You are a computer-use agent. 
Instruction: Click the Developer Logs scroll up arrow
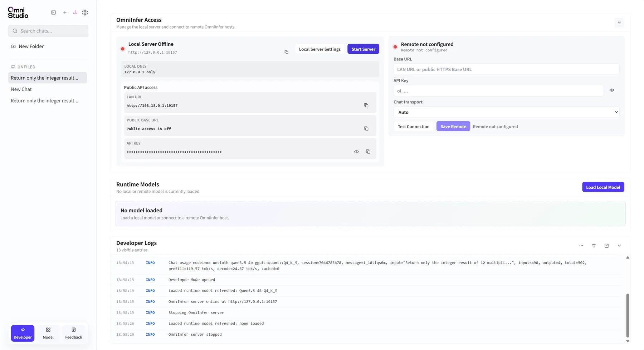628,257
